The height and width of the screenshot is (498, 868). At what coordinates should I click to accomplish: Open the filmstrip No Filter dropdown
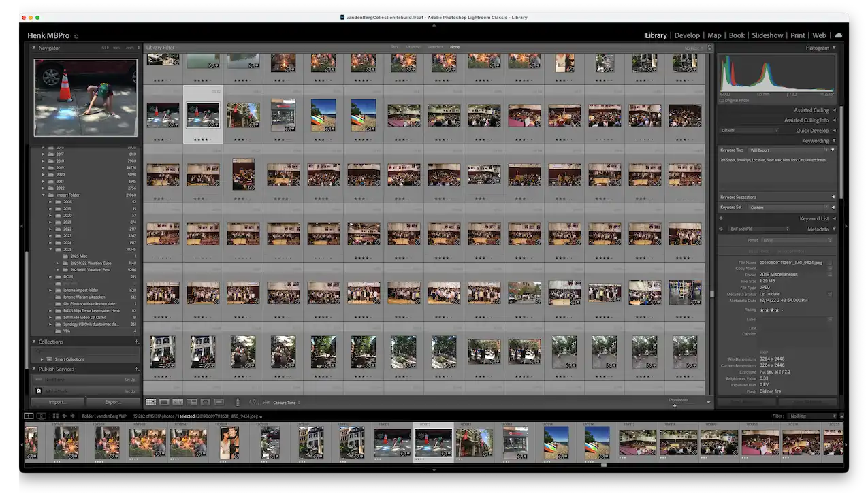[811, 416]
